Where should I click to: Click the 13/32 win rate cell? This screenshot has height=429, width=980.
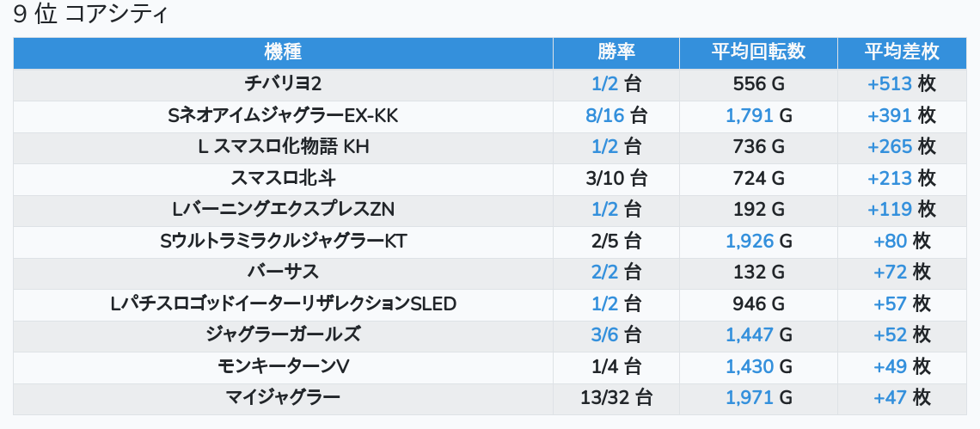[616, 398]
